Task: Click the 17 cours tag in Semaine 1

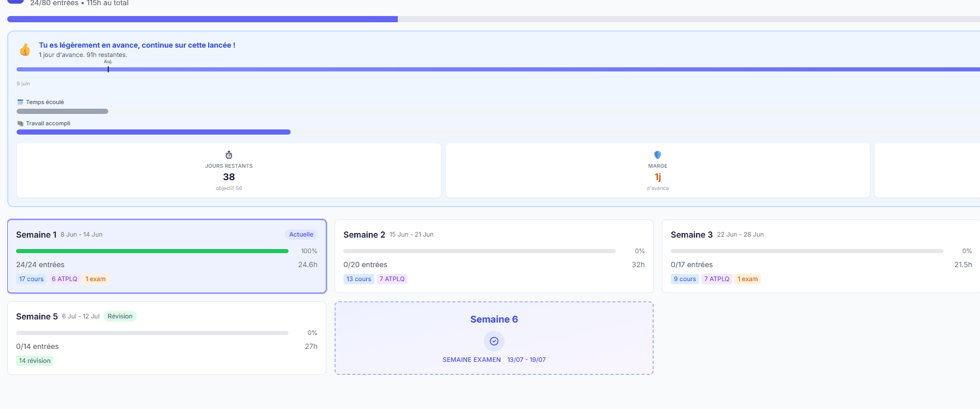Action: pyautogui.click(x=32, y=279)
